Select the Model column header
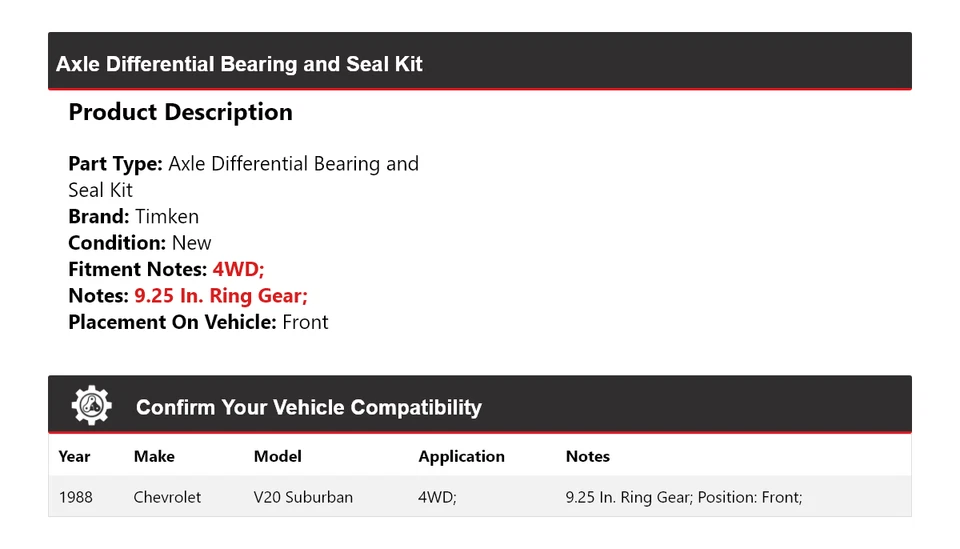Screen dimensions: 960x549 pos(277,456)
